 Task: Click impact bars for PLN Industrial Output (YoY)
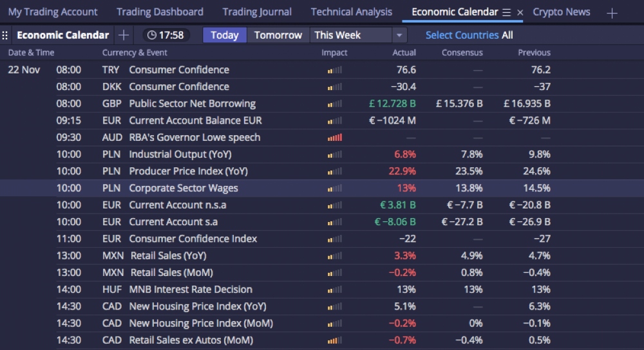click(335, 154)
